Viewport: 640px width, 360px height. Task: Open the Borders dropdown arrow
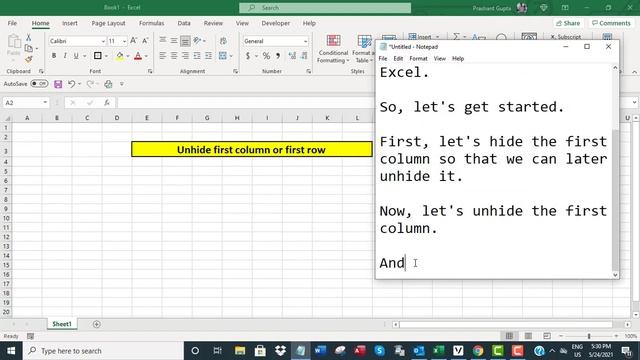(x=106, y=56)
